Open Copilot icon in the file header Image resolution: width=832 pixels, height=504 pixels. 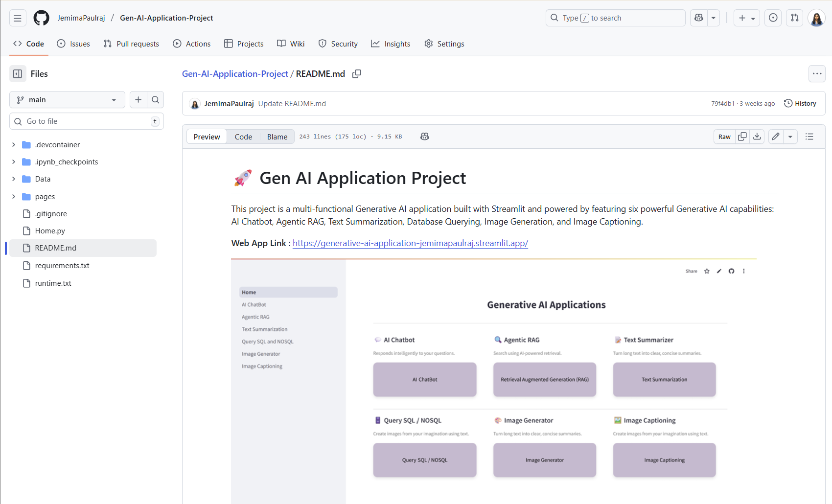(424, 137)
